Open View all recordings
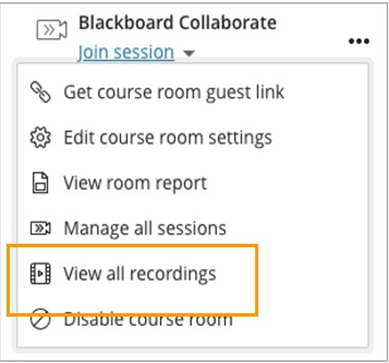389x363 pixels. point(140,274)
